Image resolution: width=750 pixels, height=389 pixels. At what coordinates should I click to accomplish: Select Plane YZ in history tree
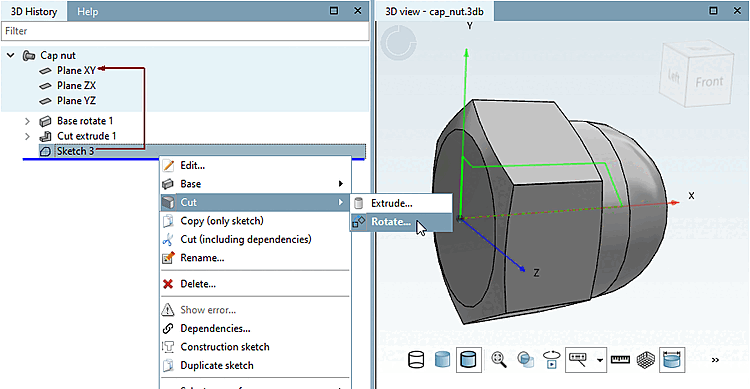pos(77,101)
